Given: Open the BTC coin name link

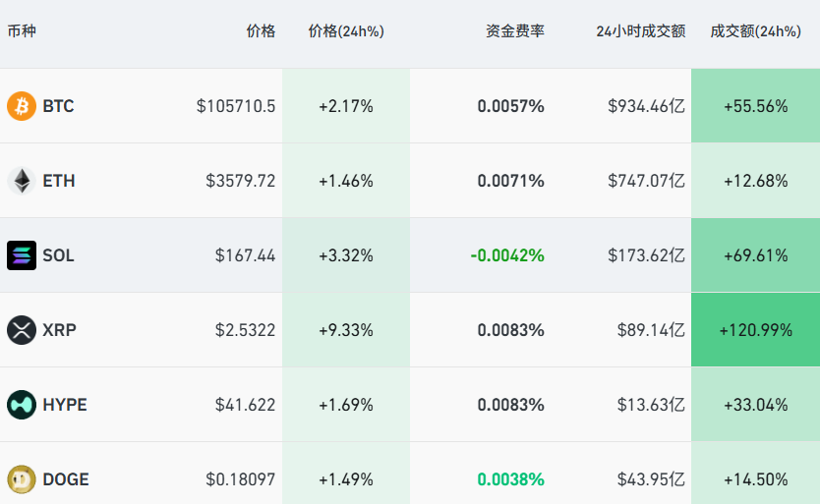Looking at the screenshot, I should tap(58, 106).
